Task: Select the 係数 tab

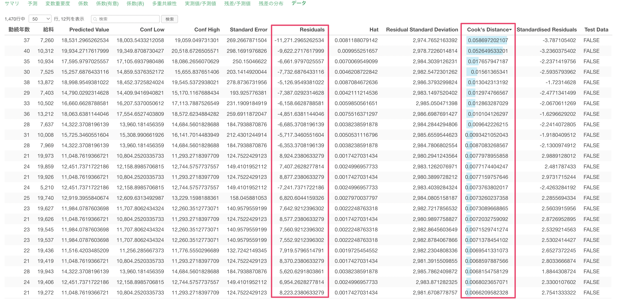Action: click(x=83, y=3)
